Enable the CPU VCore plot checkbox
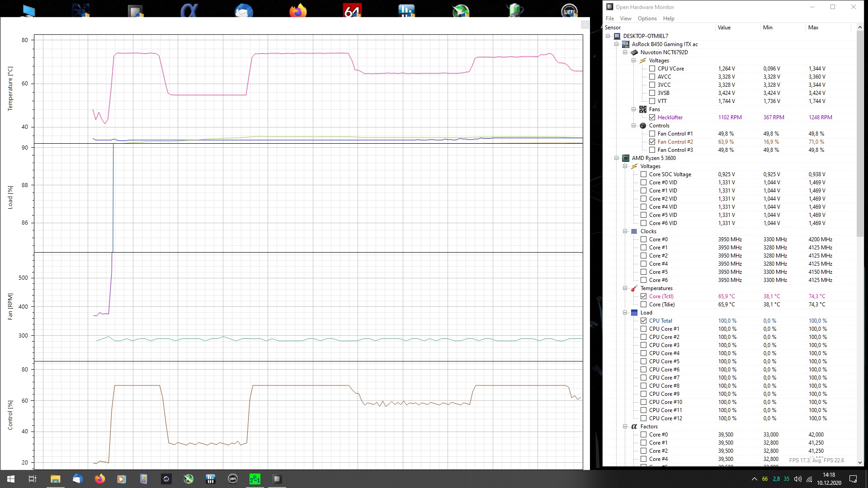The height and width of the screenshot is (488, 868). click(x=652, y=69)
